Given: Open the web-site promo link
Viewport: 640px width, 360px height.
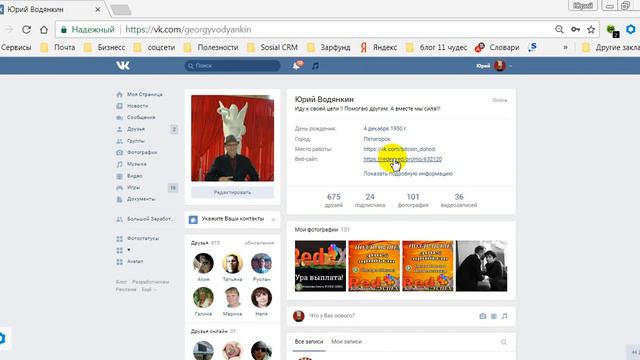Looking at the screenshot, I should point(402,159).
